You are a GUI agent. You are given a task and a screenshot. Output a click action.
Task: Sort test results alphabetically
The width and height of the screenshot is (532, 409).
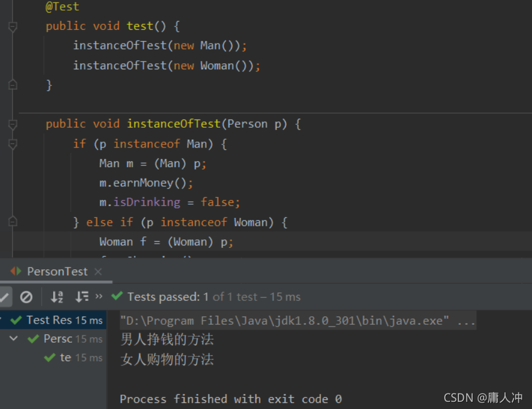57,297
